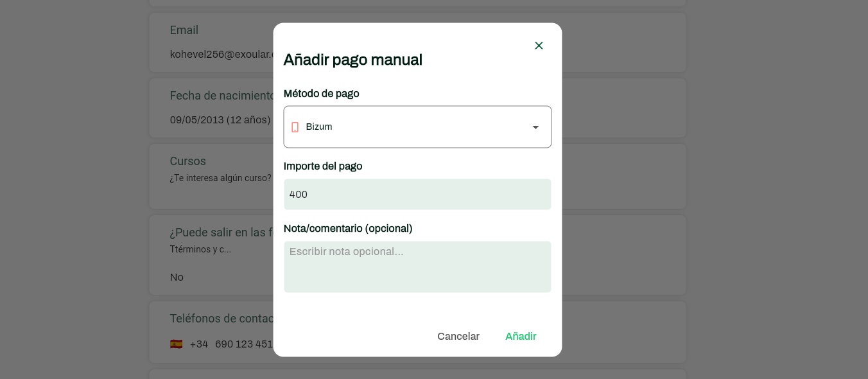Click the Nota/comentario (opcional) label

coord(347,229)
